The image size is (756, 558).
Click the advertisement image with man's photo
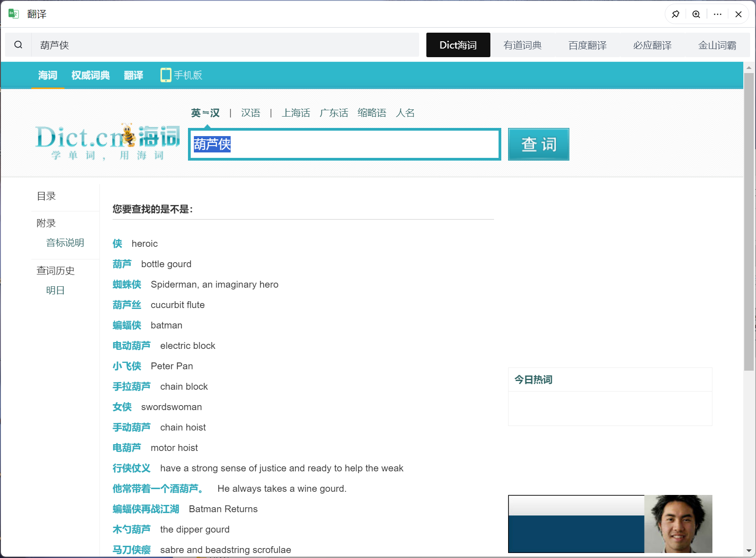[x=610, y=524]
